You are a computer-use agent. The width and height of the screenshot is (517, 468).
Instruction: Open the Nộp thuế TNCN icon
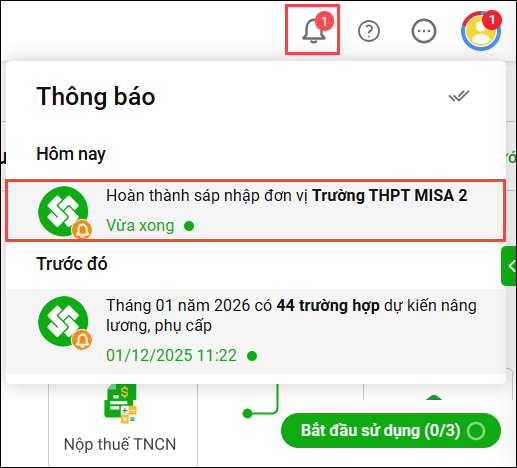(x=121, y=404)
